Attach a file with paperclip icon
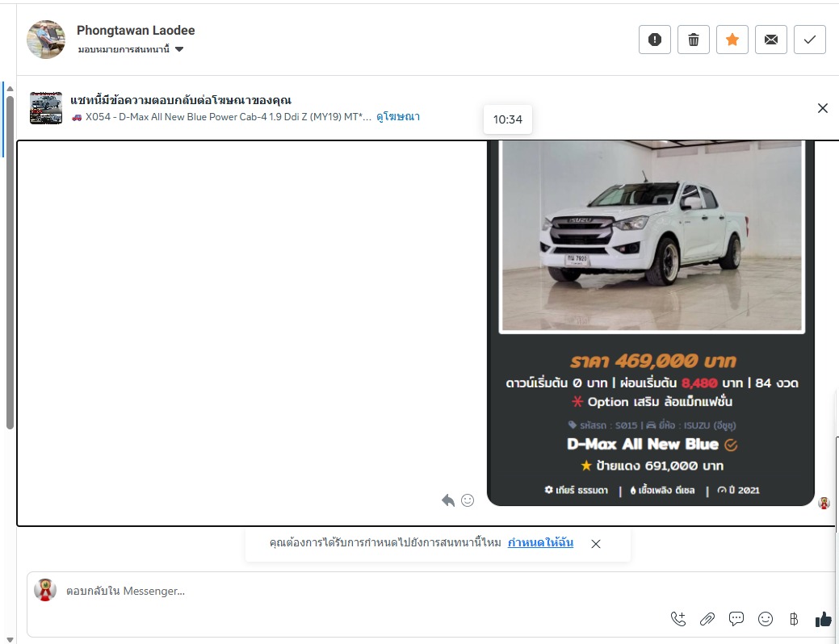The image size is (839, 644). 707,619
